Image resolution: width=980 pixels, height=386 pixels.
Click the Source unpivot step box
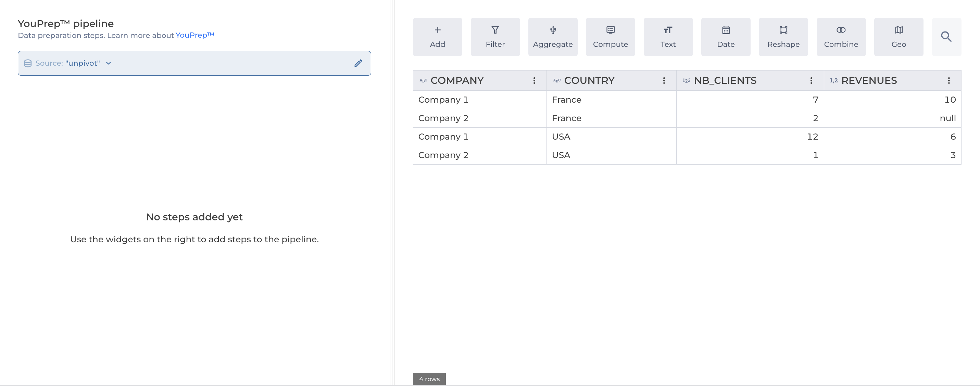tap(228, 63)
